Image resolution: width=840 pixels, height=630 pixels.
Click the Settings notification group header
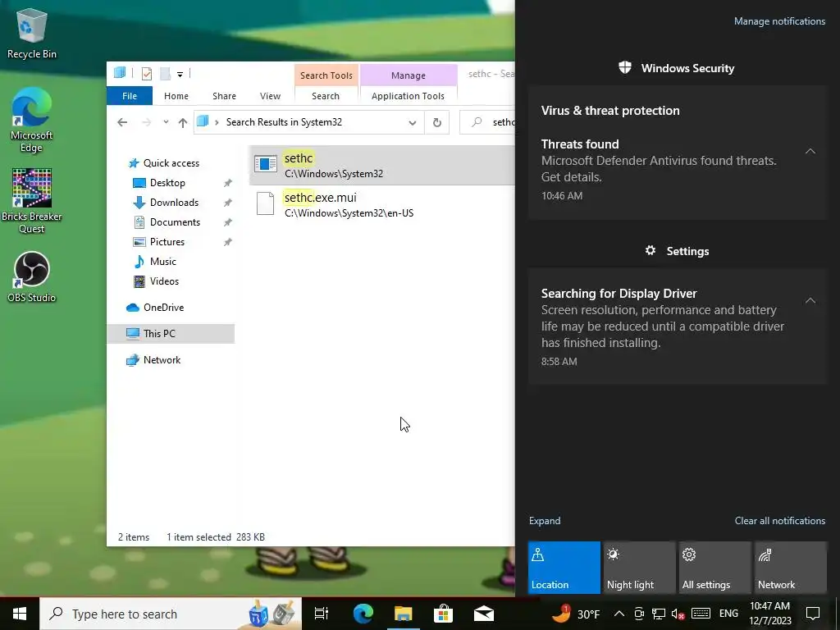click(x=677, y=251)
